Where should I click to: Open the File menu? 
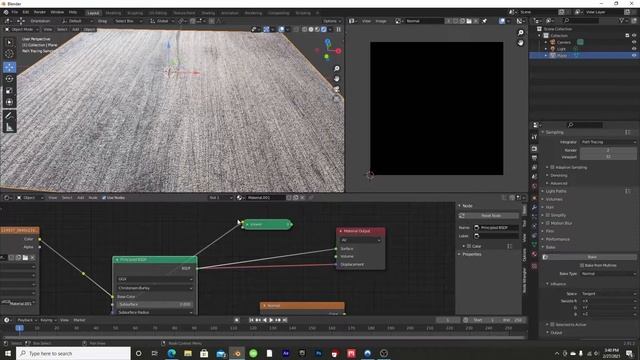15,12
